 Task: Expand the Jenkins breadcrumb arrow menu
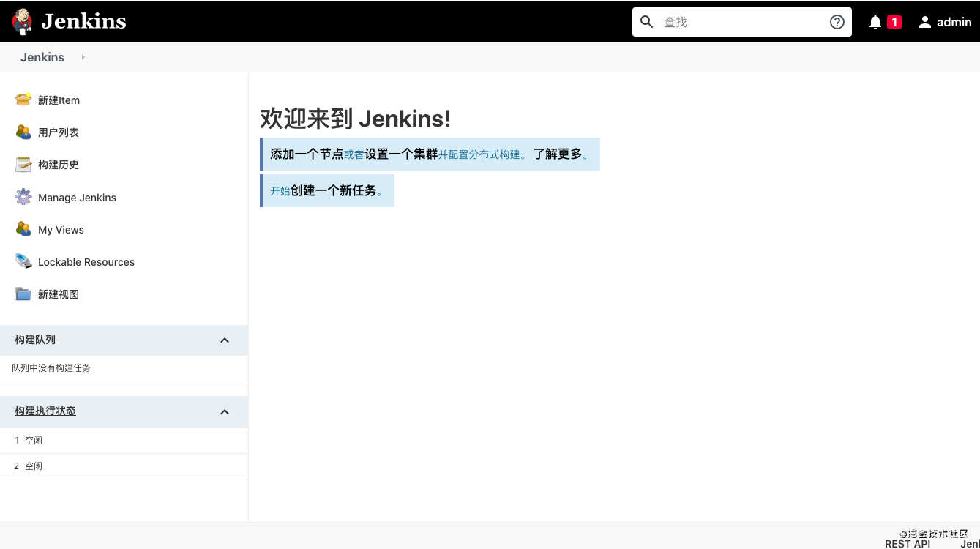click(x=83, y=57)
